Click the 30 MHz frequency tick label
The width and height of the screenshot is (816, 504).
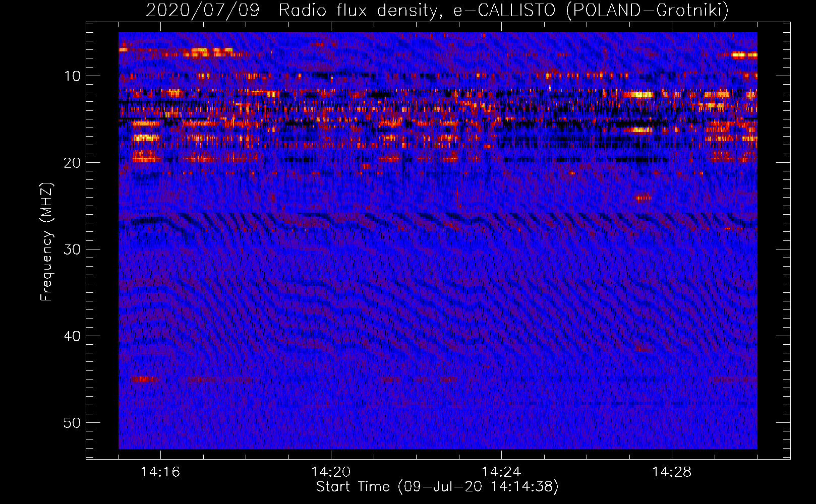[73, 249]
